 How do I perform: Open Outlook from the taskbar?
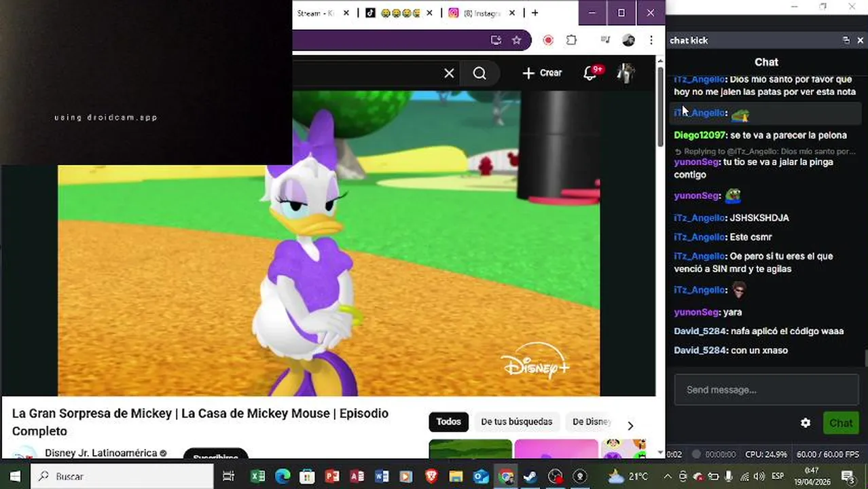click(481, 476)
